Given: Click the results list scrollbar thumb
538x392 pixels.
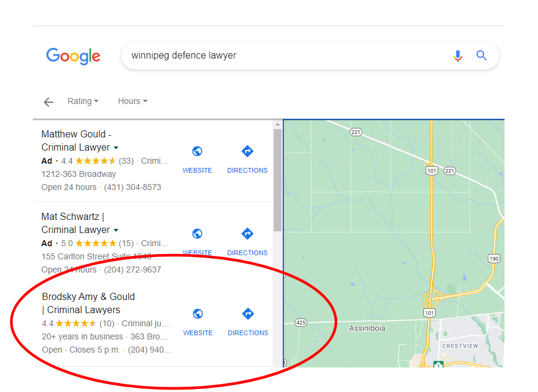Looking at the screenshot, I should (x=277, y=180).
